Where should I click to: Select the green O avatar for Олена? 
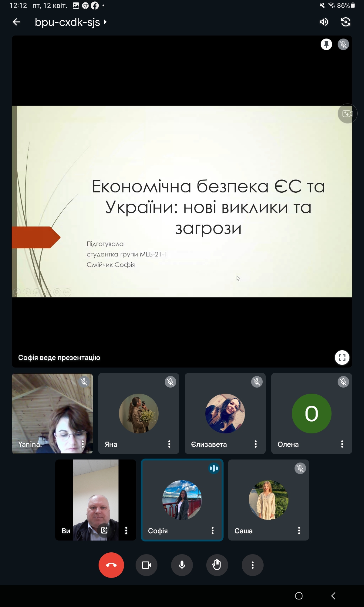click(x=312, y=413)
